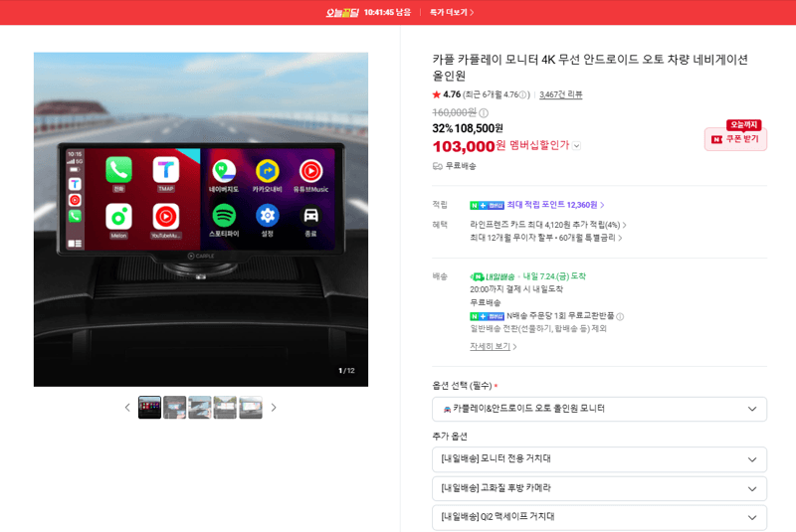Click 자세히 보기 delivery details link
The width and height of the screenshot is (796, 532).
click(493, 346)
